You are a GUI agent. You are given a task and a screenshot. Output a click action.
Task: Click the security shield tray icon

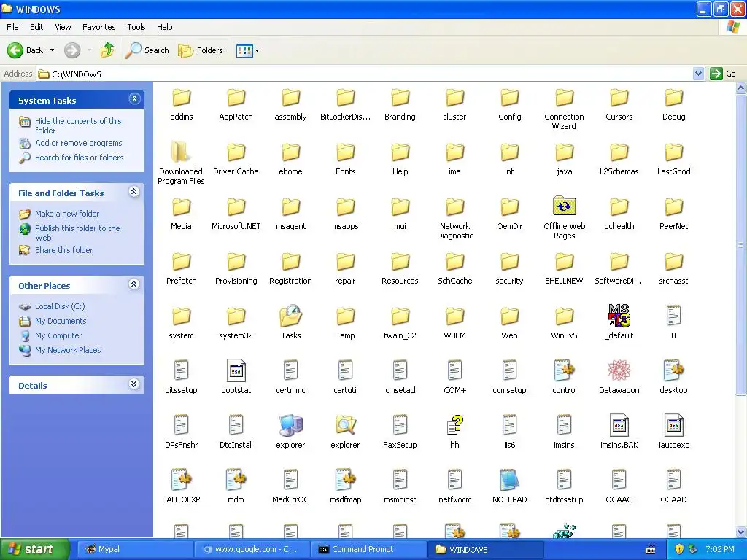(679, 549)
